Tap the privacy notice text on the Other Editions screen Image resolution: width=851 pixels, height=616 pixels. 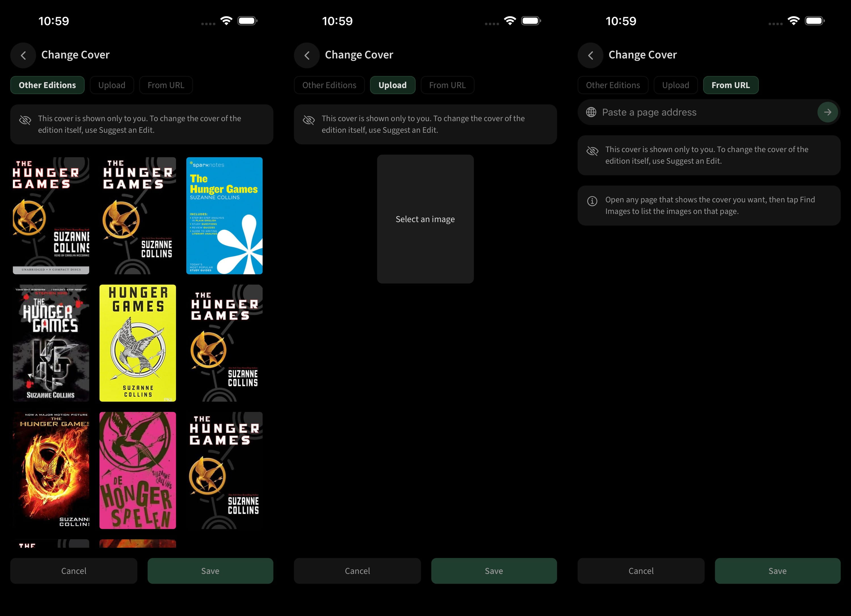click(140, 124)
